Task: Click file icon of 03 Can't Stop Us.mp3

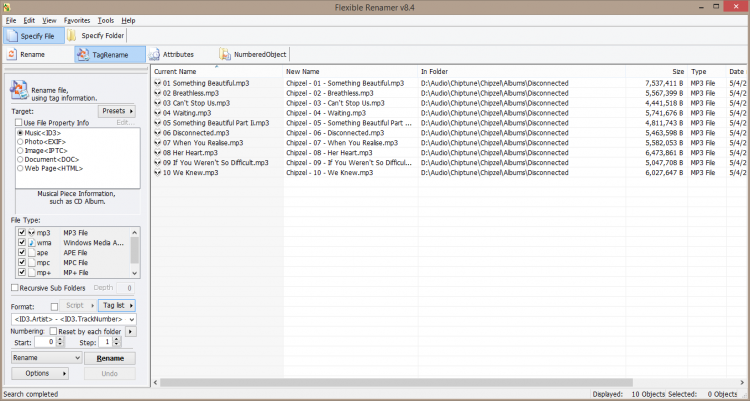Action: click(x=157, y=103)
